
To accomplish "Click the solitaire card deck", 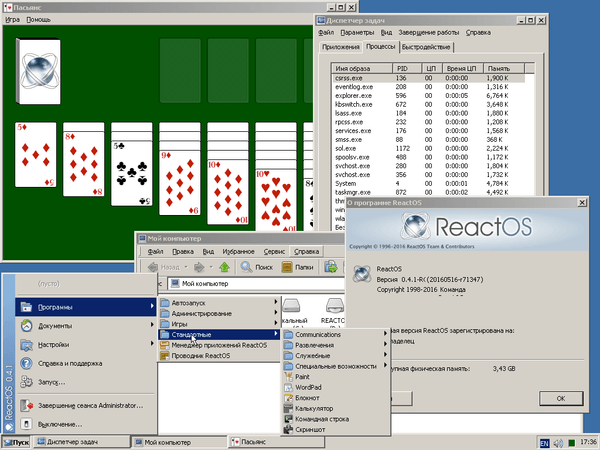I will click(38, 71).
